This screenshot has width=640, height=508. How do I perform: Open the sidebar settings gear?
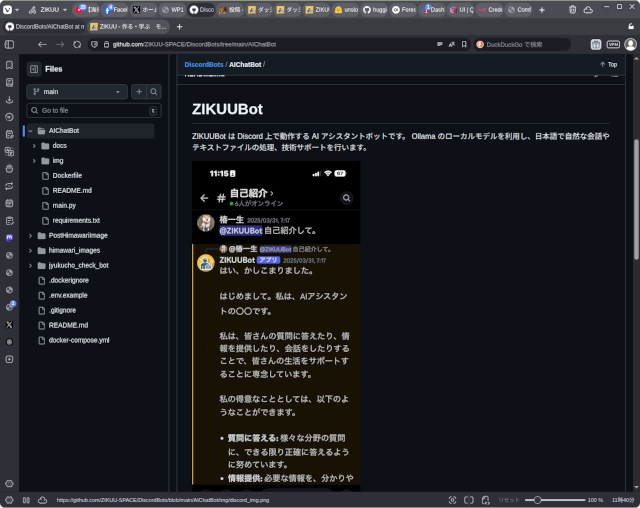pyautogui.click(x=9, y=484)
